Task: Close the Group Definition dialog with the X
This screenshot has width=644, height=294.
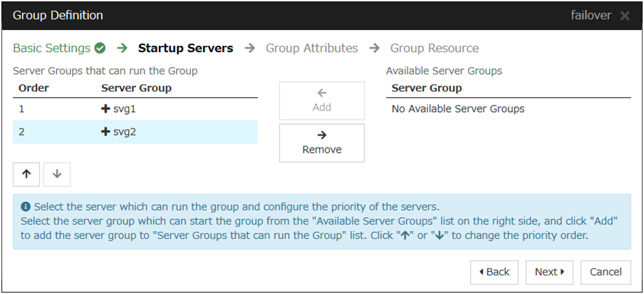Action: 625,16
